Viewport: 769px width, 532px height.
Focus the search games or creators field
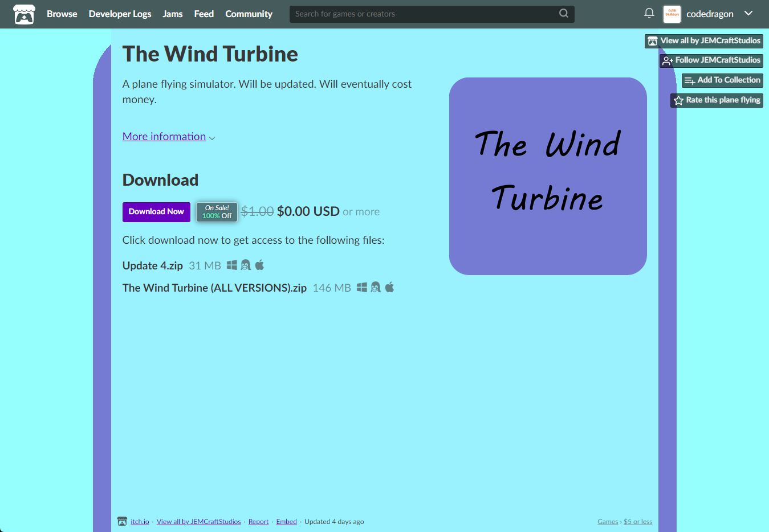click(x=432, y=14)
